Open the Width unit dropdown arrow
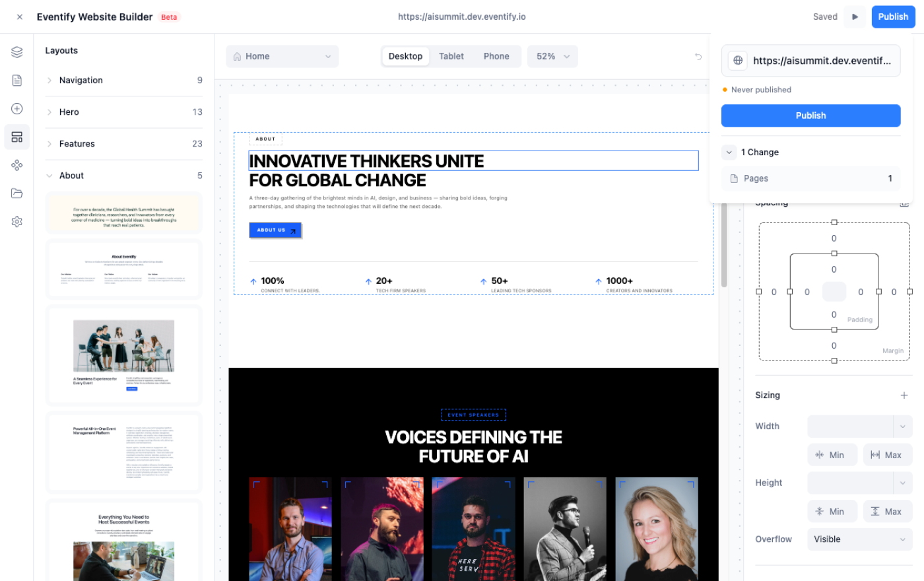Viewport: 924px width, 581px height. click(x=903, y=427)
